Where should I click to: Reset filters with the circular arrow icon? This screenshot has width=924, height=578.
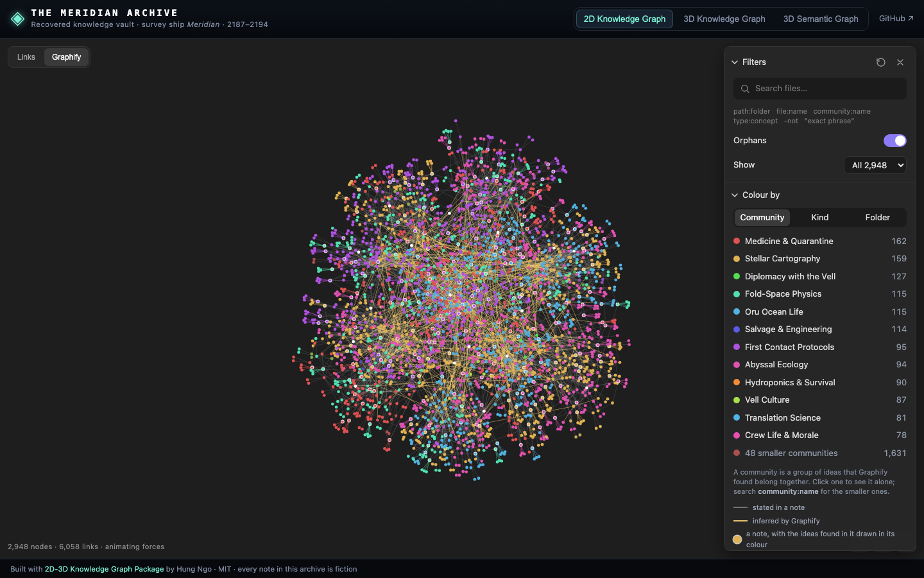(x=881, y=62)
